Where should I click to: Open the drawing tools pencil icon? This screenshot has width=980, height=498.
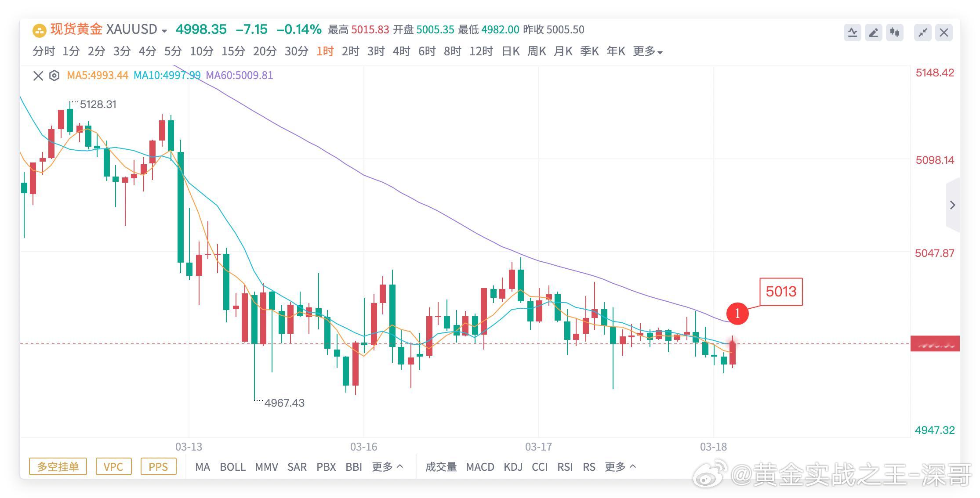[873, 32]
